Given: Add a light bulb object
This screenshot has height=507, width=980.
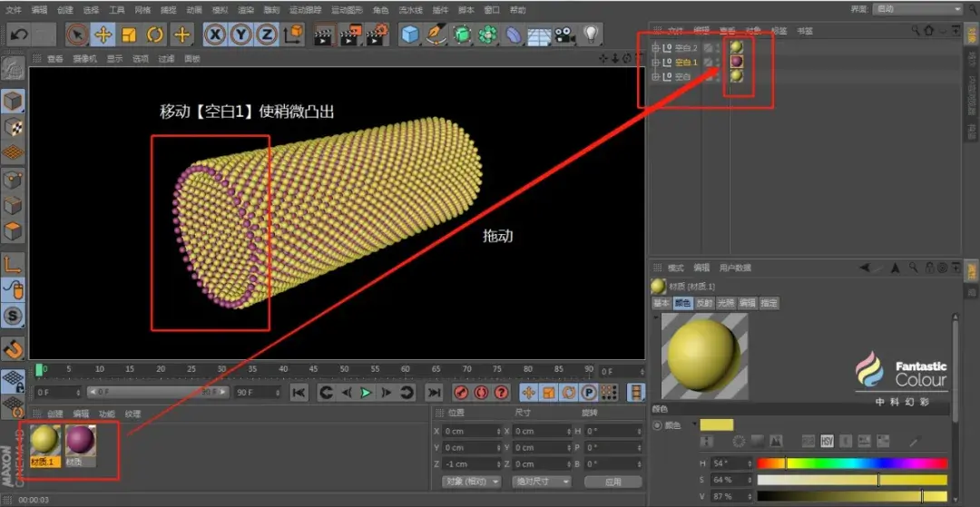Looking at the screenshot, I should [591, 34].
